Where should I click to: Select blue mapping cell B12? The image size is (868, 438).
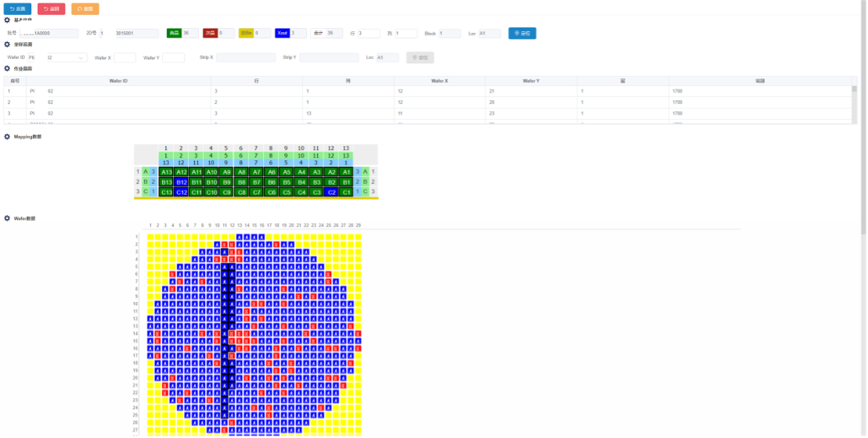[x=181, y=182]
